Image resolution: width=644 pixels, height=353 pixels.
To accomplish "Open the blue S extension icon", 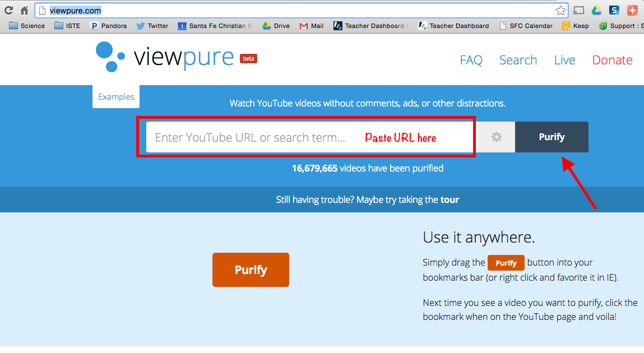I will [x=614, y=10].
